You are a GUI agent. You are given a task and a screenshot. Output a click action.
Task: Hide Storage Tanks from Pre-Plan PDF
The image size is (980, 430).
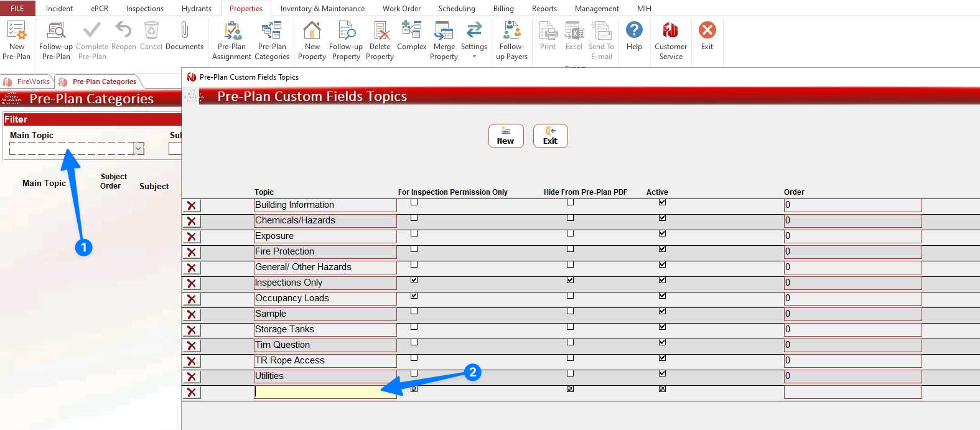click(570, 327)
